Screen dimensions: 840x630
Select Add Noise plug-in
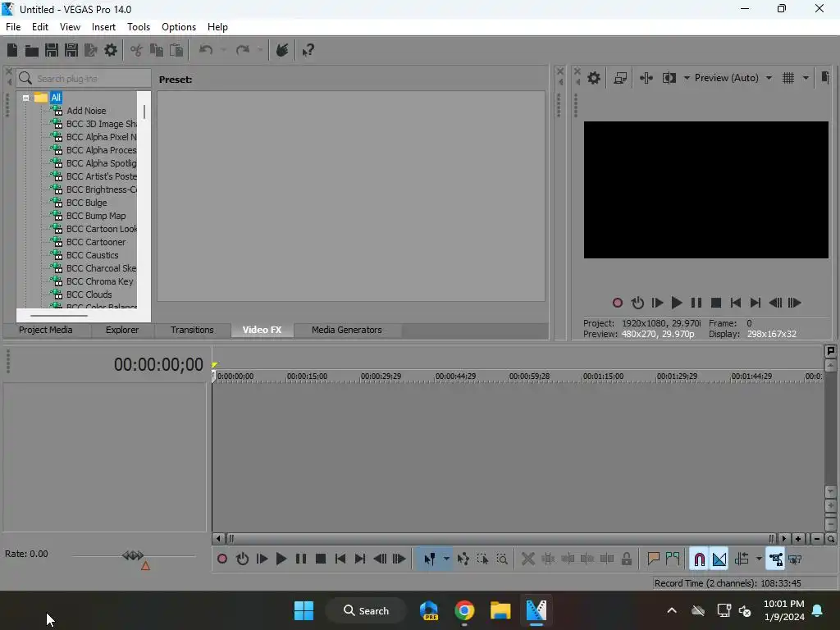[x=86, y=111]
